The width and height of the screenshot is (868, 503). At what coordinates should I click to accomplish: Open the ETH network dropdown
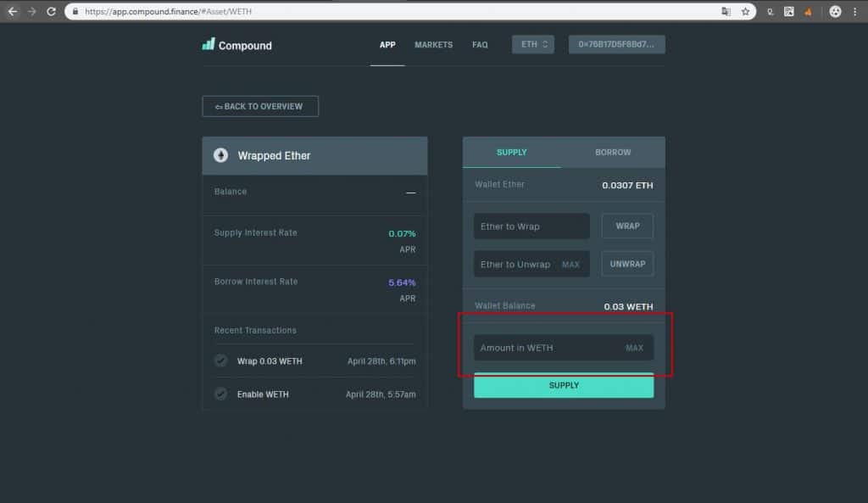(533, 44)
